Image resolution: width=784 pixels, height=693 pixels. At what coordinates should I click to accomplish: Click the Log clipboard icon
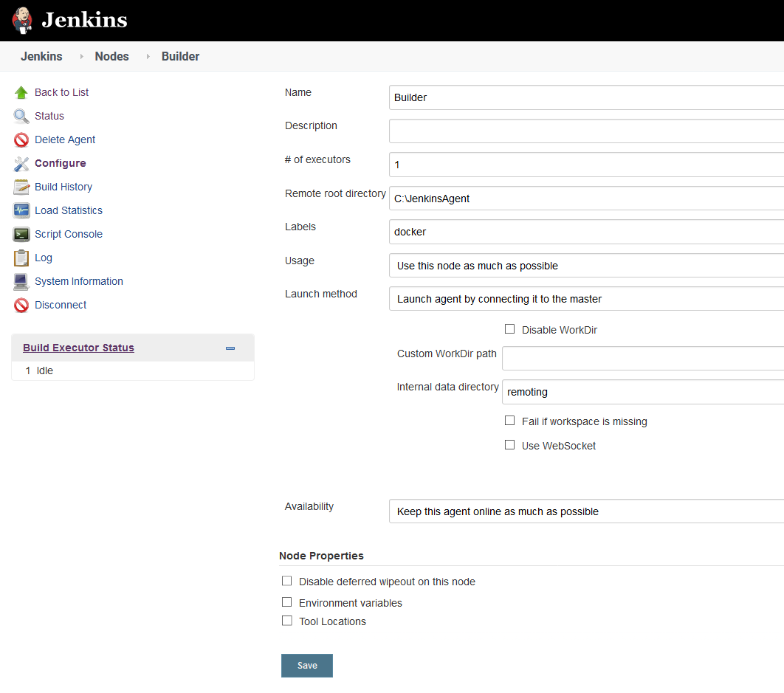(21, 258)
